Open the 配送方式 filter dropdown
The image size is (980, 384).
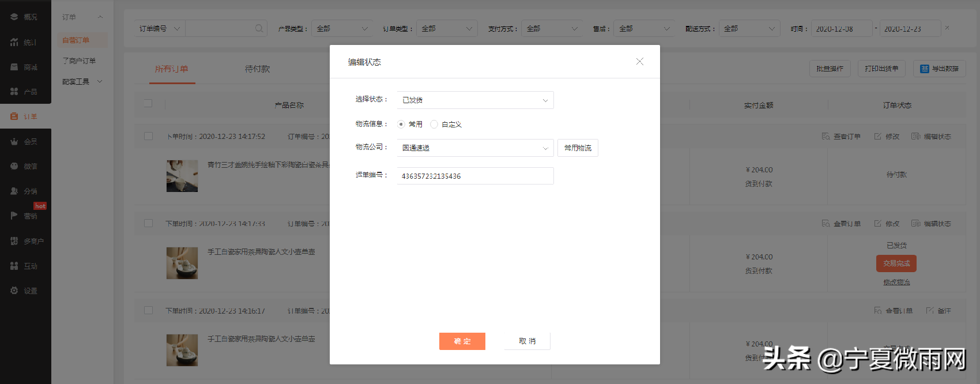[749, 28]
